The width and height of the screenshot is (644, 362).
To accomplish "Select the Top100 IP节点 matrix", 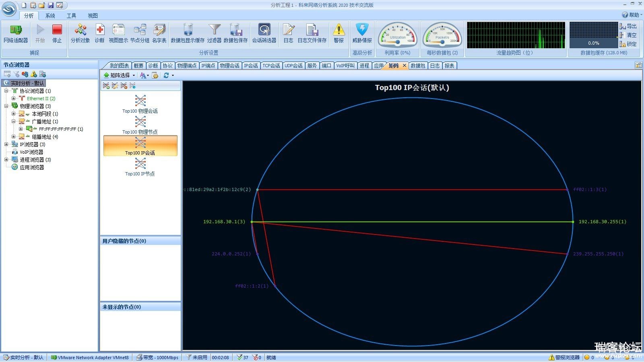I will point(140,167).
